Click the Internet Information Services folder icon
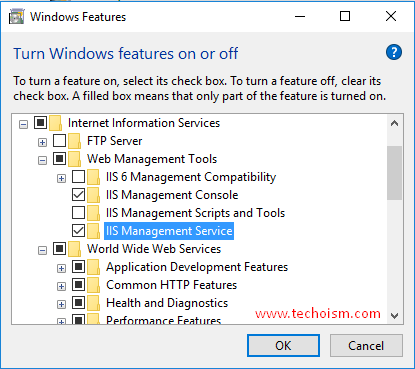The width and height of the screenshot is (415, 369). [55, 123]
